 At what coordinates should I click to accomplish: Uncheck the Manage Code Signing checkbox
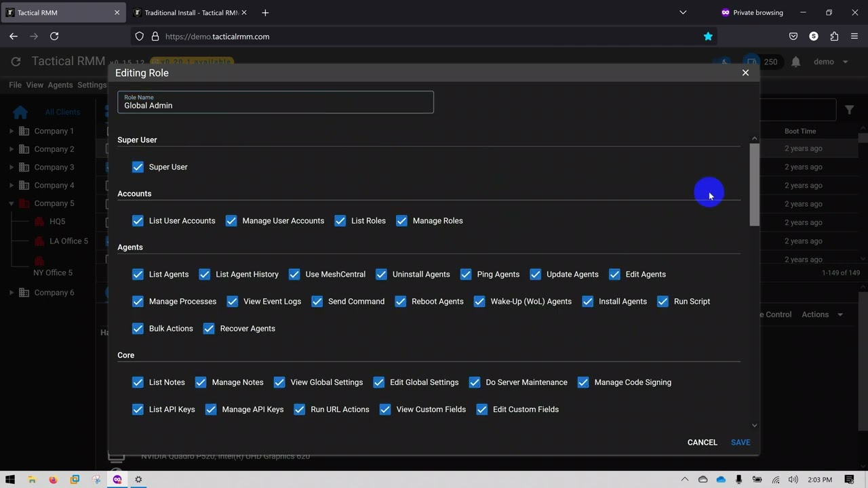[x=583, y=382]
